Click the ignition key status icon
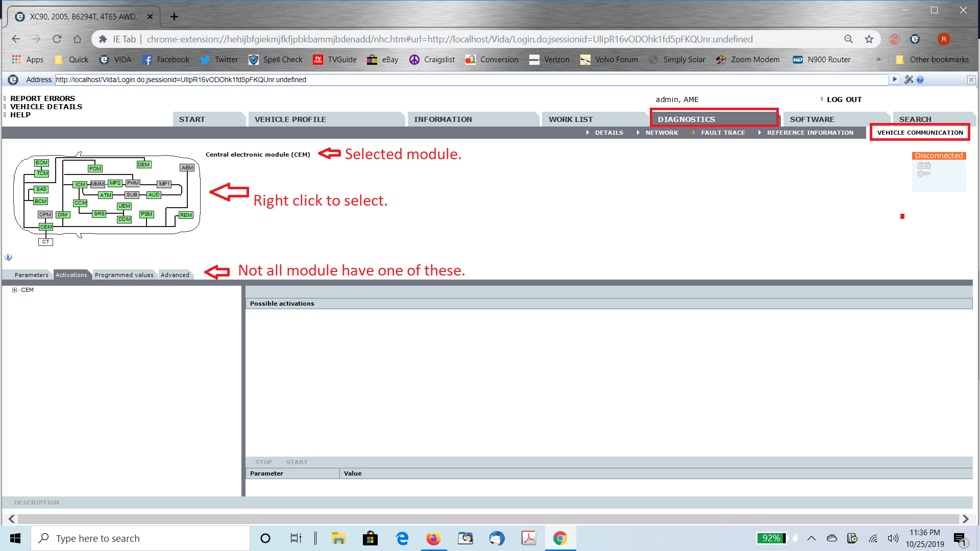Image resolution: width=980 pixels, height=551 pixels. (924, 174)
